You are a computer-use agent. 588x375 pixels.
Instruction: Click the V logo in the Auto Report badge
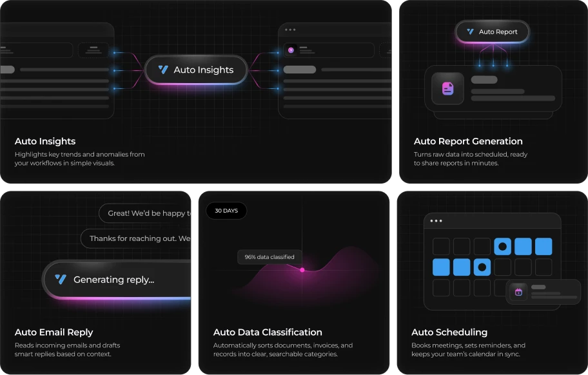[x=469, y=32]
